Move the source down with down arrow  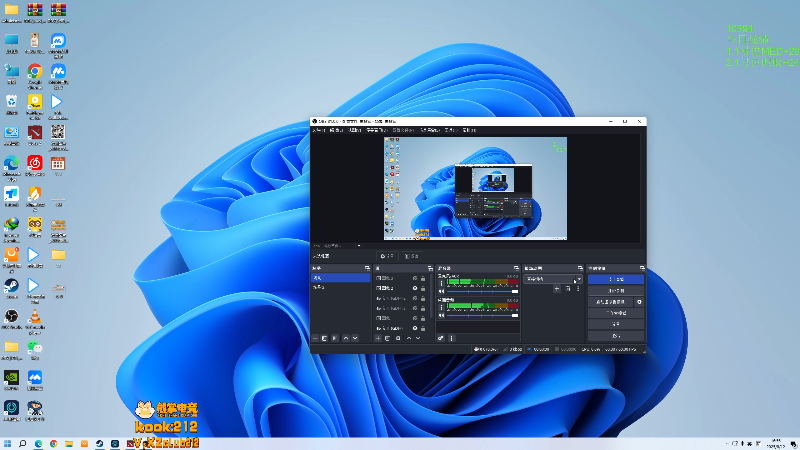(418, 338)
